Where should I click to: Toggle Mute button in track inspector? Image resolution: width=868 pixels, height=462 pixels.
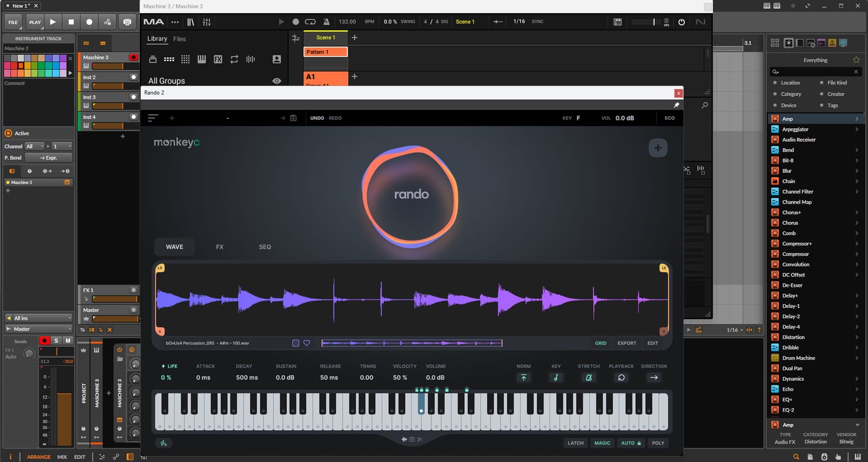(68, 341)
